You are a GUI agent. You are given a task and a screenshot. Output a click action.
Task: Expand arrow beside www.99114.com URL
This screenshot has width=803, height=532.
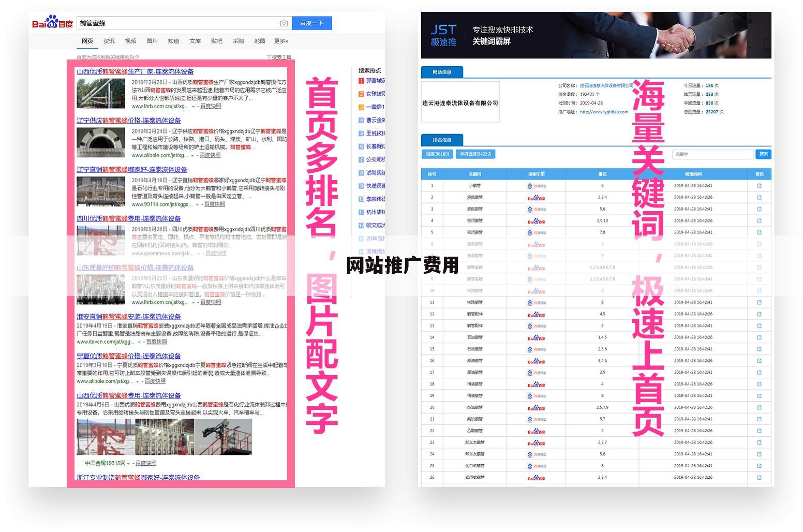[197, 204]
